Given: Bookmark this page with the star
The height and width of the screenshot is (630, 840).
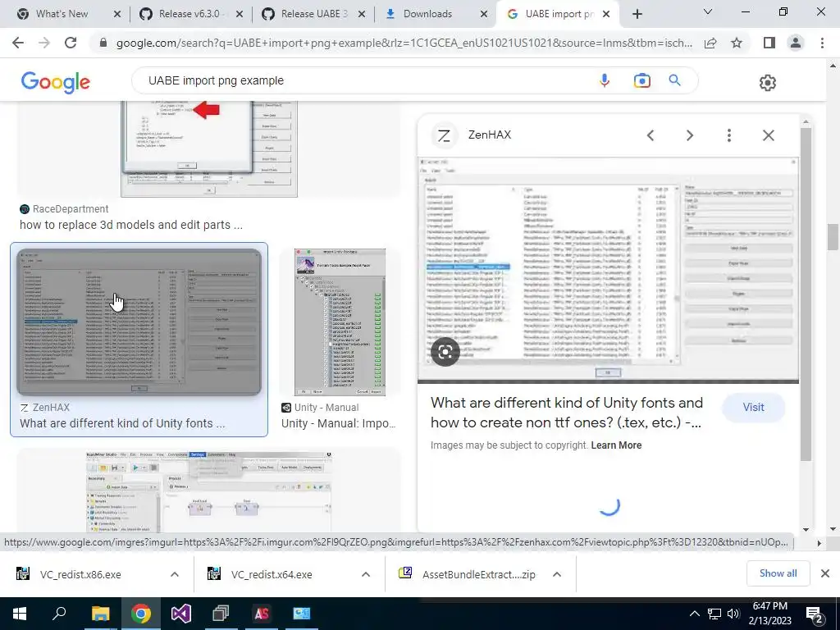Looking at the screenshot, I should point(737,43).
